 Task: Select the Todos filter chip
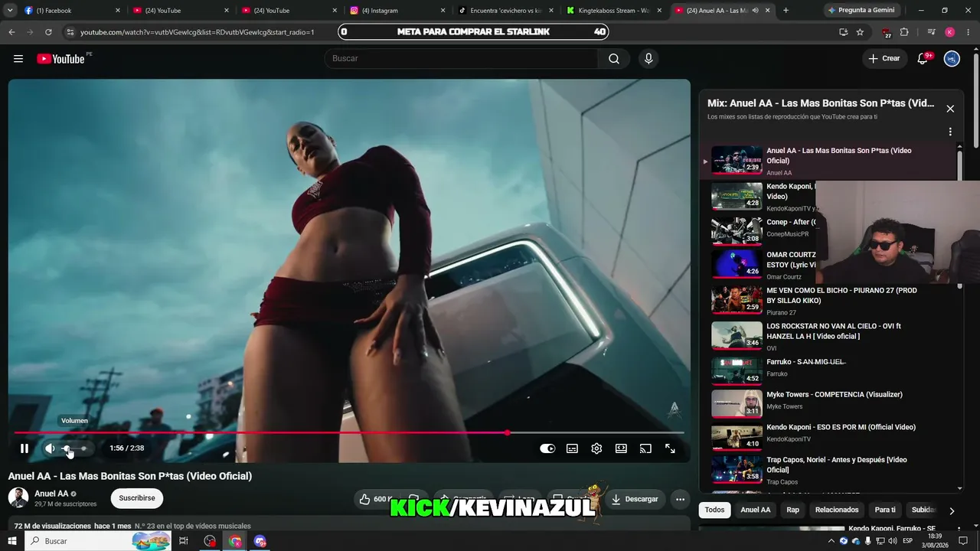714,510
